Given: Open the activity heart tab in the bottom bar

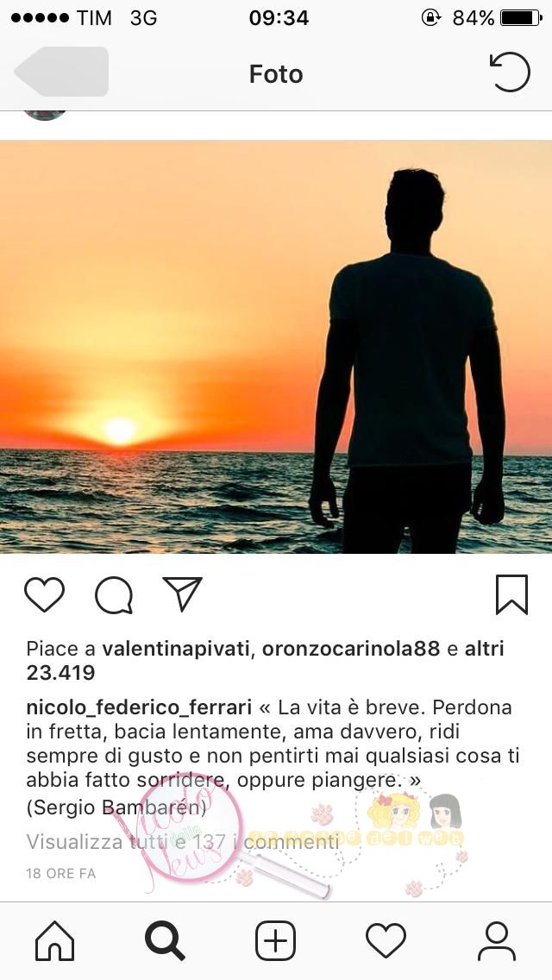Looking at the screenshot, I should coord(386,940).
